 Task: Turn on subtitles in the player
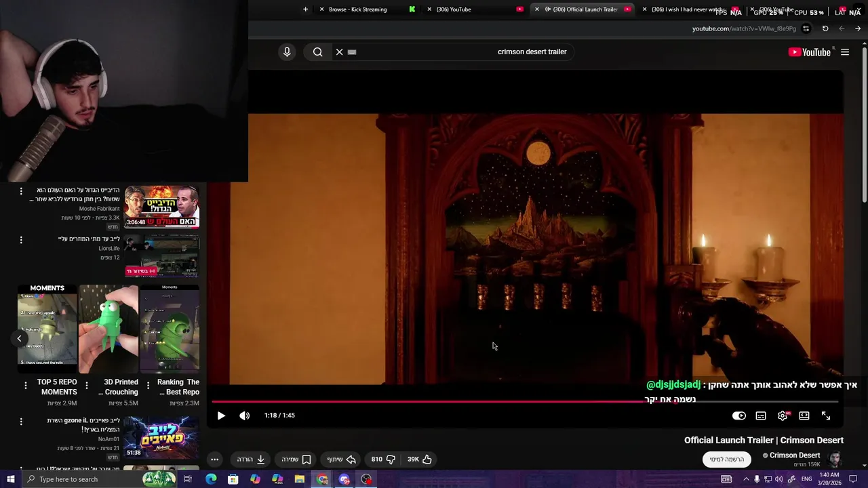tap(761, 415)
